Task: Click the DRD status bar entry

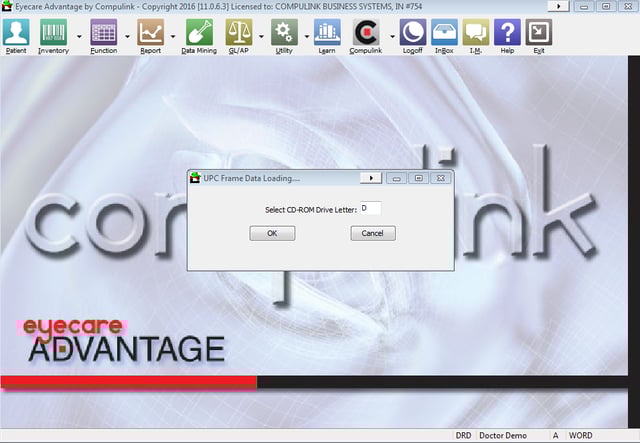Action: [463, 435]
